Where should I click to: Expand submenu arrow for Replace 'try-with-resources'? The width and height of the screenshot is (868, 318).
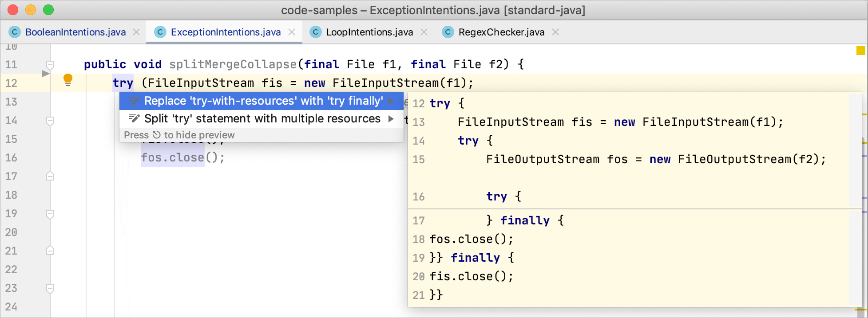[x=391, y=101]
